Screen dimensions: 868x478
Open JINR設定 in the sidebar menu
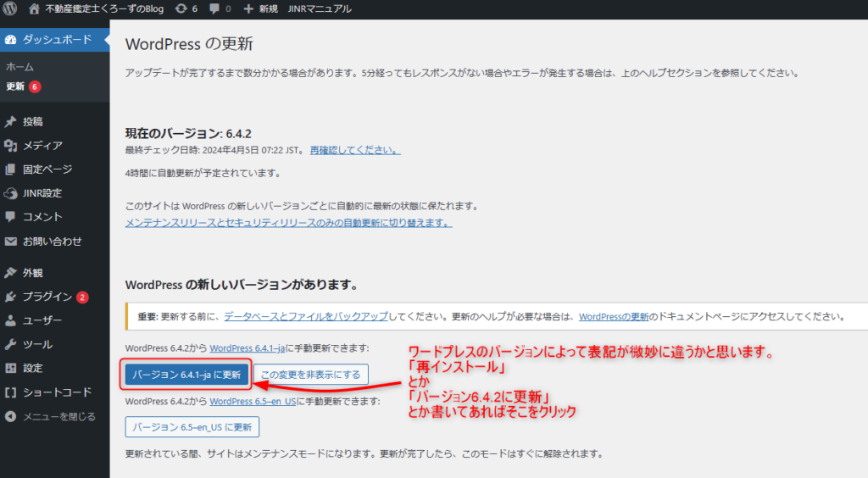[42, 193]
